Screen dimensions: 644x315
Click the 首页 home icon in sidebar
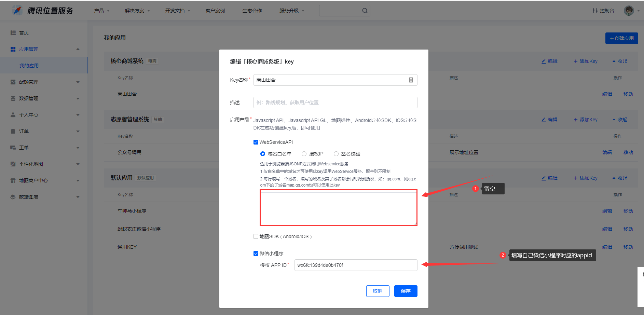pos(13,33)
